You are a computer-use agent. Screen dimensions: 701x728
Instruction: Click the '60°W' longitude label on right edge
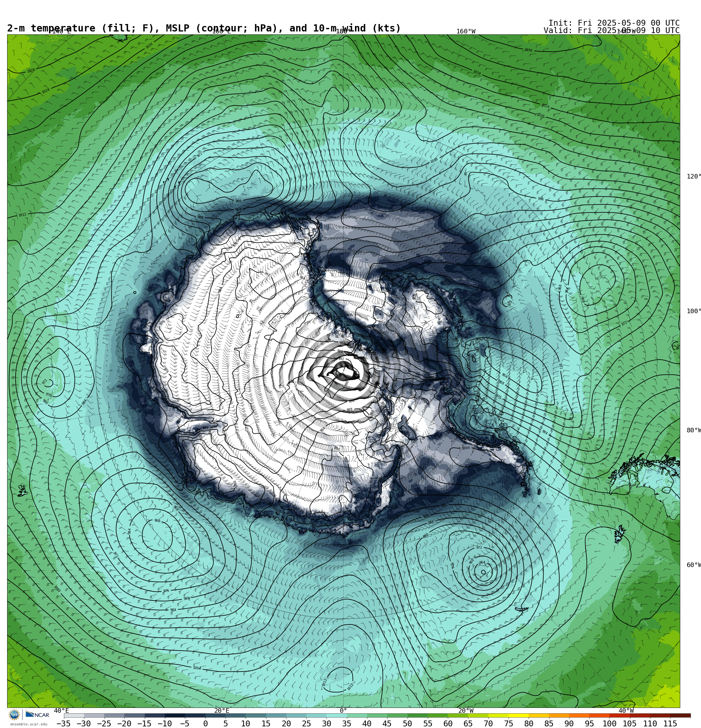pos(693,565)
